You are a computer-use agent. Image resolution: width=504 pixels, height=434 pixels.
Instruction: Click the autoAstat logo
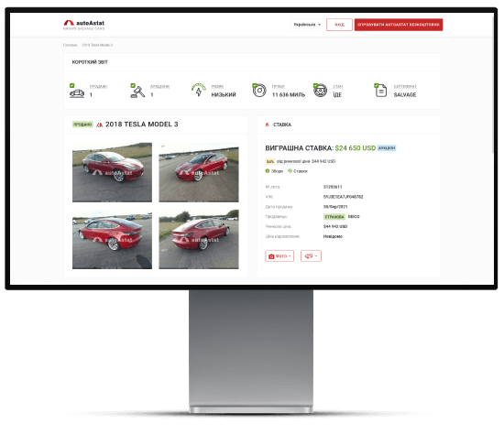point(84,25)
